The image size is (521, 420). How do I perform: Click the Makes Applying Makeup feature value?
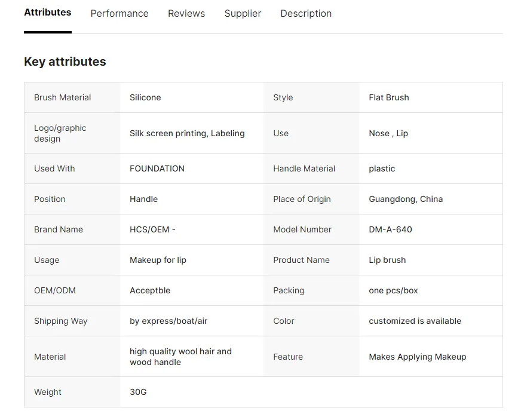pyautogui.click(x=417, y=357)
